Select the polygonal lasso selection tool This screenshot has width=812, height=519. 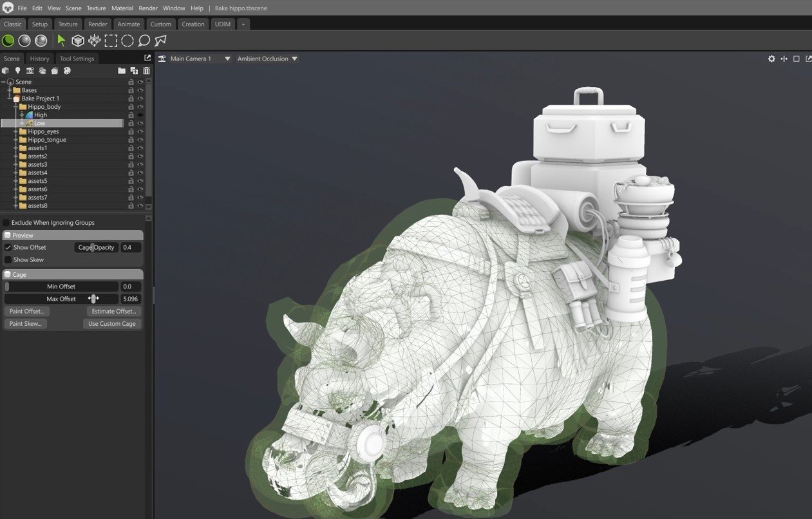coord(160,41)
